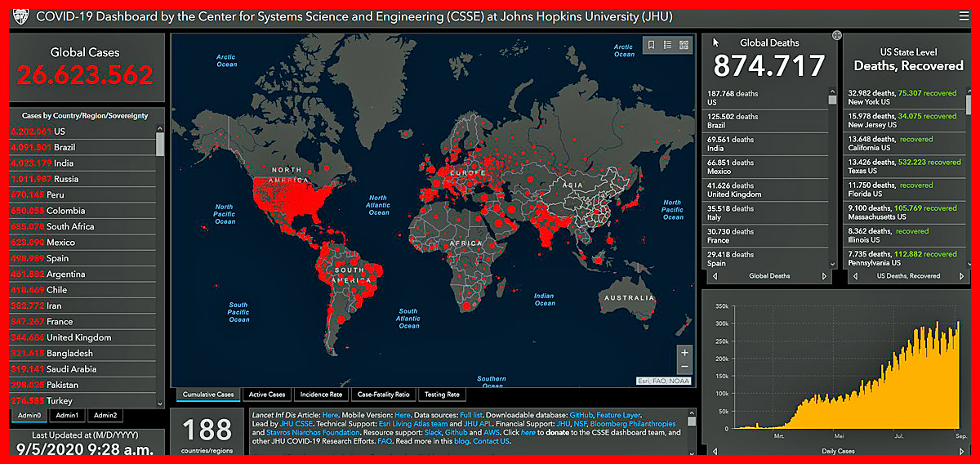This screenshot has height=464, width=980.
Task: Open Mobile Version Here link
Action: click(403, 415)
